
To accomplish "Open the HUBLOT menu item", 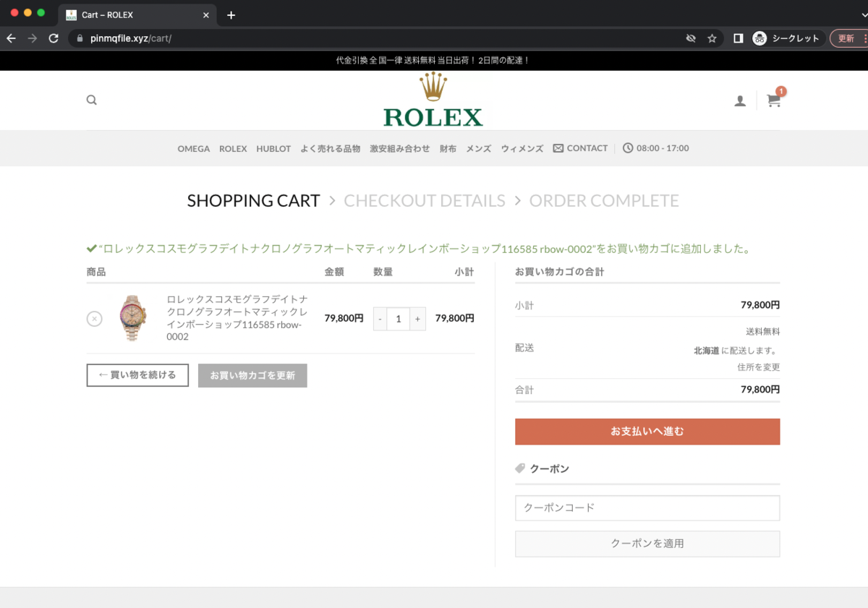I will click(273, 148).
